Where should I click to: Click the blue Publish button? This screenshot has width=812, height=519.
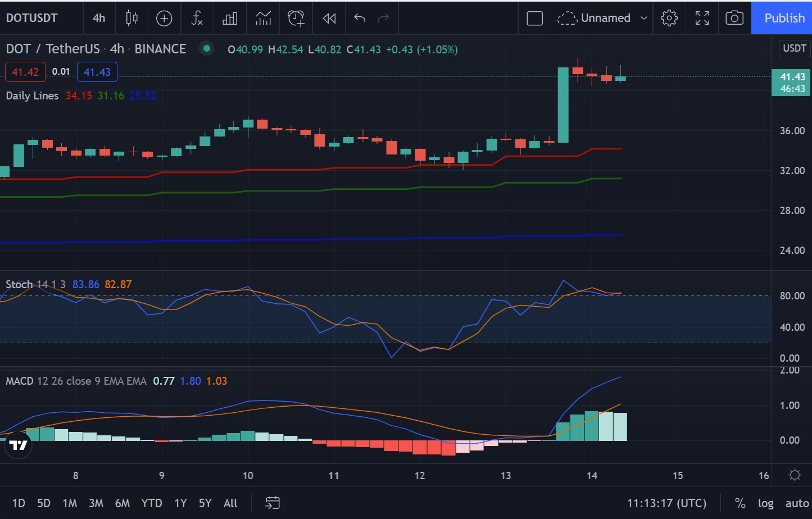tap(784, 18)
